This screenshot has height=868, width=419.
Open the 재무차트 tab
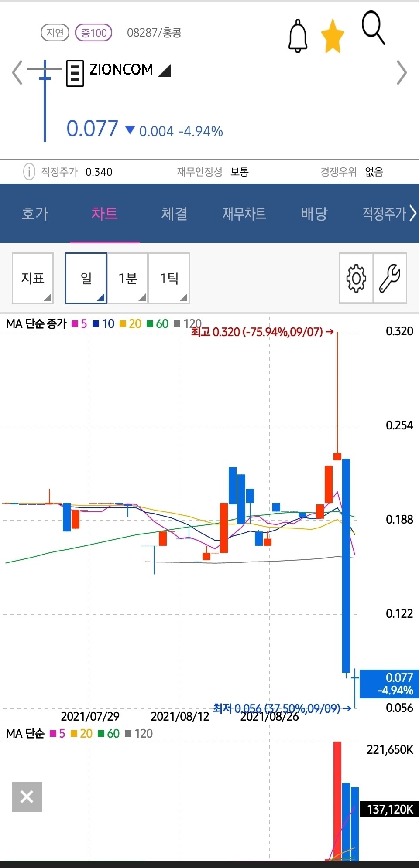tap(244, 214)
